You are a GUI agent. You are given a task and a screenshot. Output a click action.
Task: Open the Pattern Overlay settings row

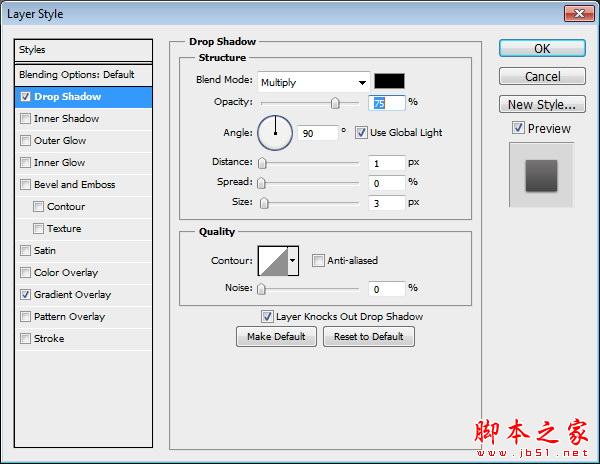click(83, 316)
